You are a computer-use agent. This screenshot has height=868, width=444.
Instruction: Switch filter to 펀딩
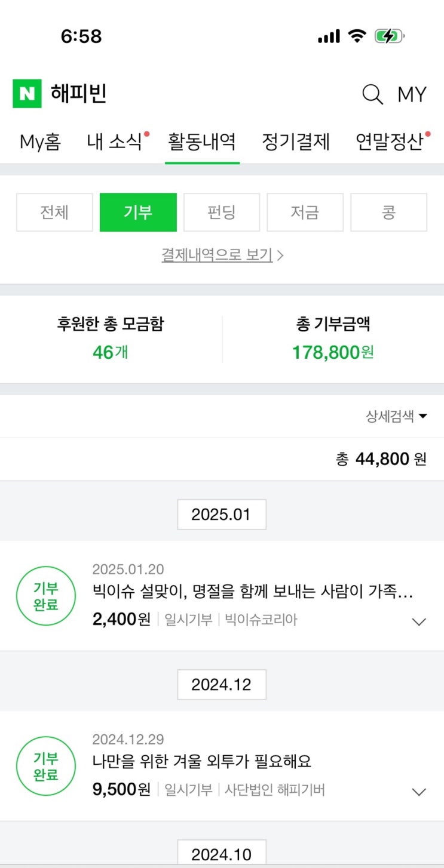point(222,212)
